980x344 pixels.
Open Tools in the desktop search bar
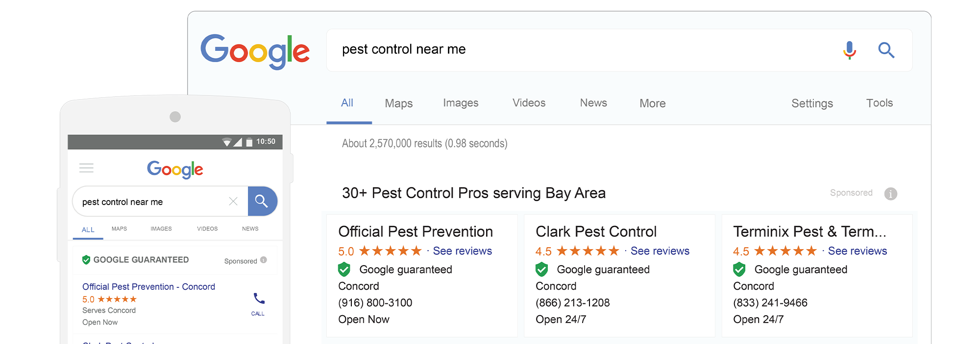(880, 103)
